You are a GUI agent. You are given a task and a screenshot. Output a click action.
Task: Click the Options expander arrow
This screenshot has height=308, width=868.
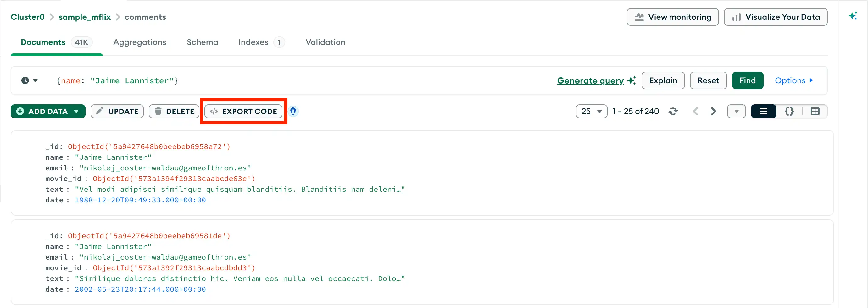coord(811,80)
